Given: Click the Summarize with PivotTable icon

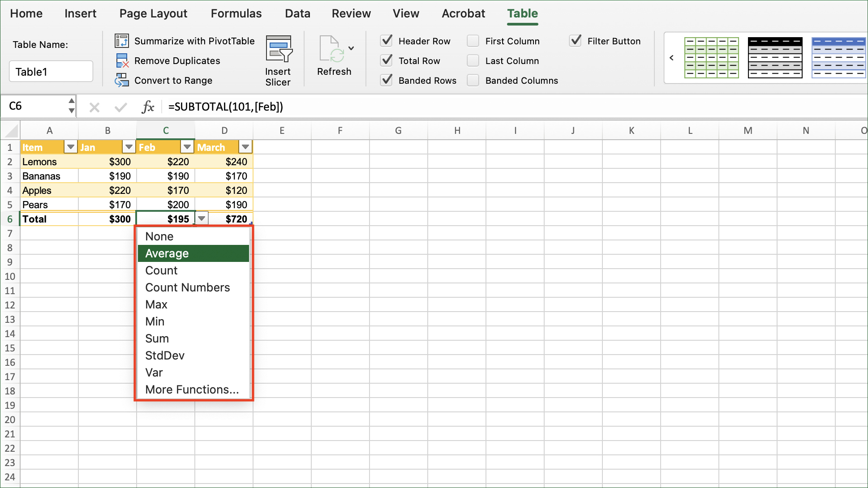Looking at the screenshot, I should click(121, 41).
